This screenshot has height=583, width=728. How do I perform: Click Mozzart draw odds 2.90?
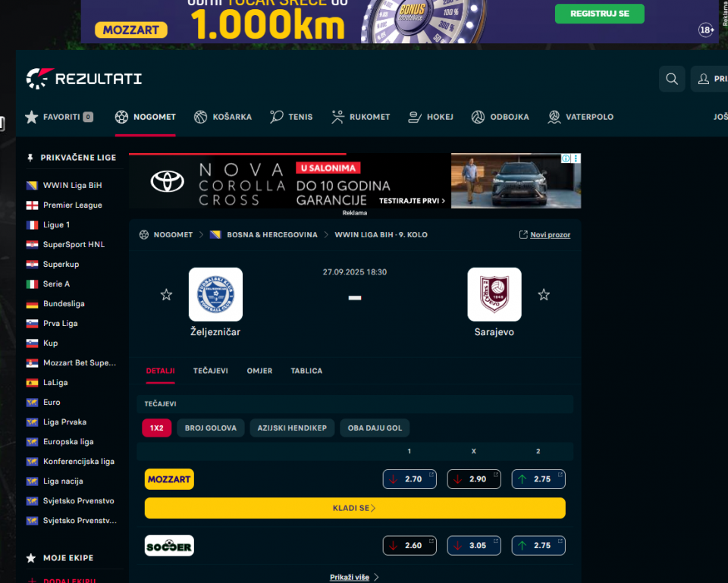(x=474, y=479)
